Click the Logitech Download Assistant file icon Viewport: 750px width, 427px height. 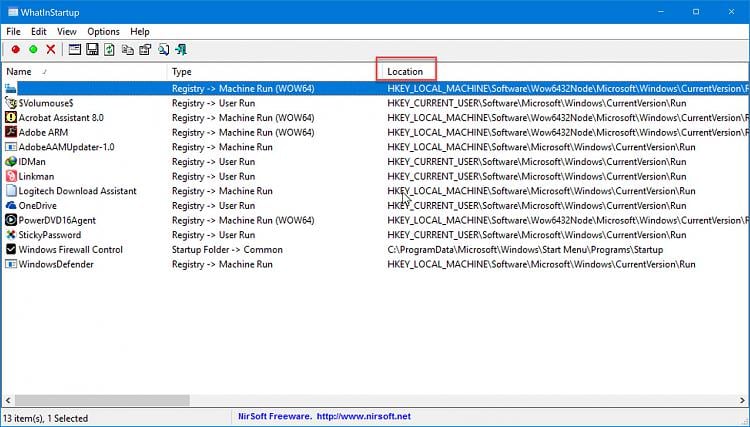(x=11, y=191)
